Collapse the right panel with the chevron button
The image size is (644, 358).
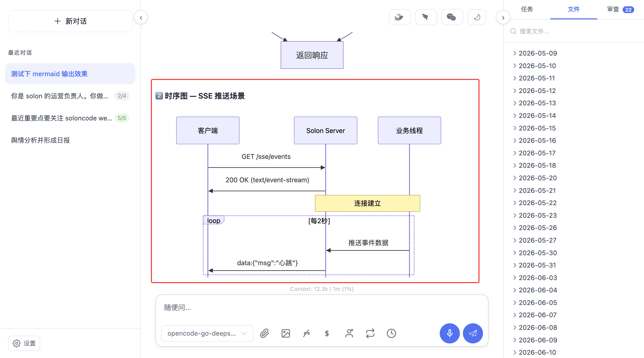(503, 18)
